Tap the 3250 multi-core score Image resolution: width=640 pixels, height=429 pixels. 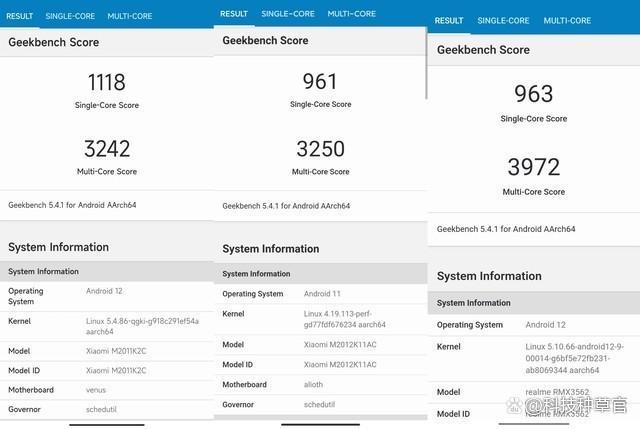pos(321,149)
